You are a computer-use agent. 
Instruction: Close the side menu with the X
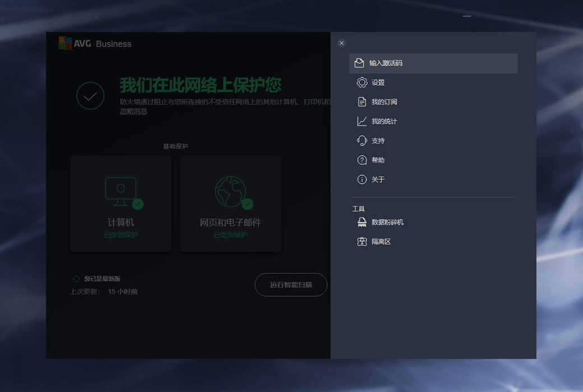click(342, 43)
